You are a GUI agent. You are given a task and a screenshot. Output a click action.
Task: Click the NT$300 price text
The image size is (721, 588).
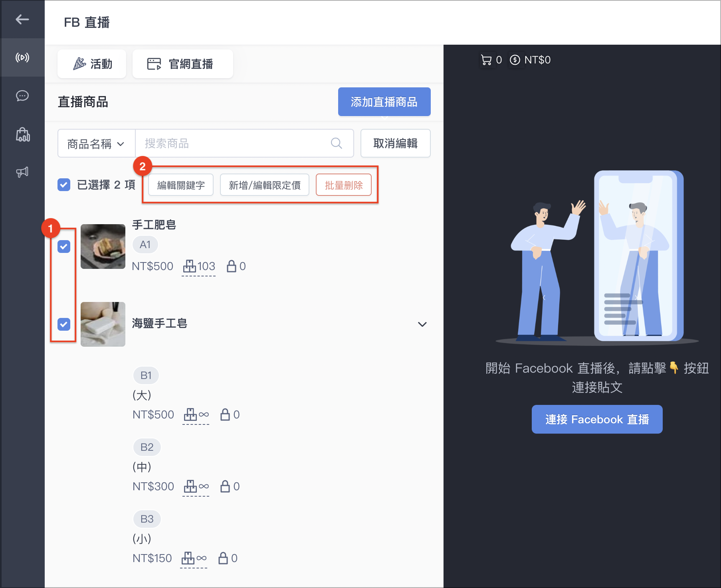pyautogui.click(x=153, y=486)
